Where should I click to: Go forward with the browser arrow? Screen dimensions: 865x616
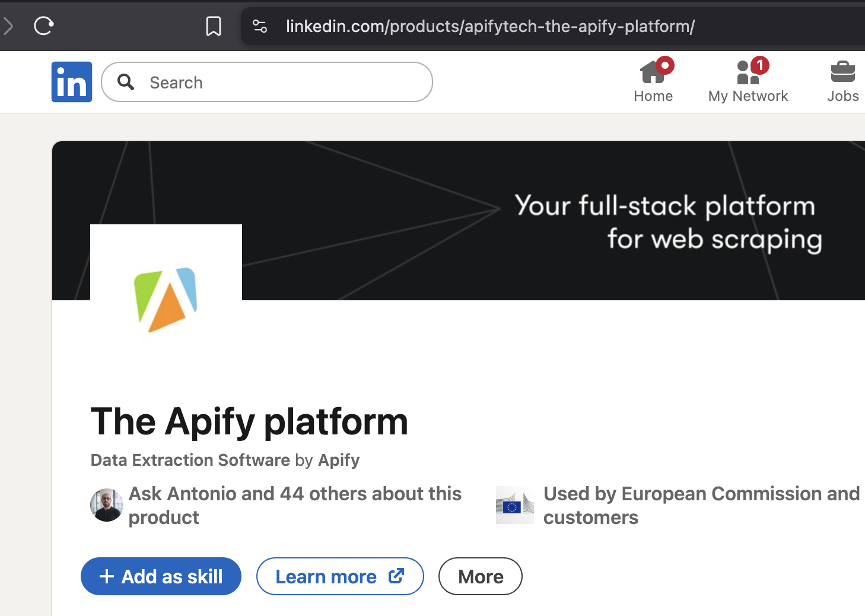click(8, 26)
